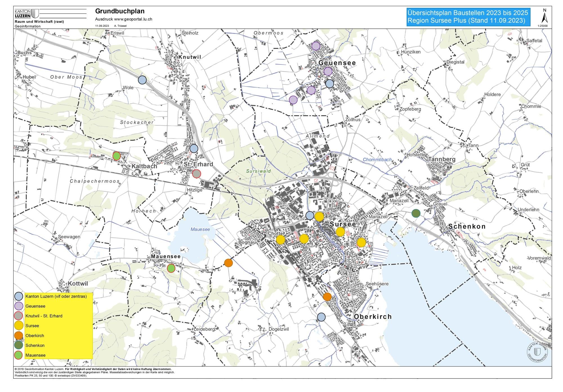
Task: Click the grey Knutwil-St. Erhard marker on the map
Action: pos(196,174)
